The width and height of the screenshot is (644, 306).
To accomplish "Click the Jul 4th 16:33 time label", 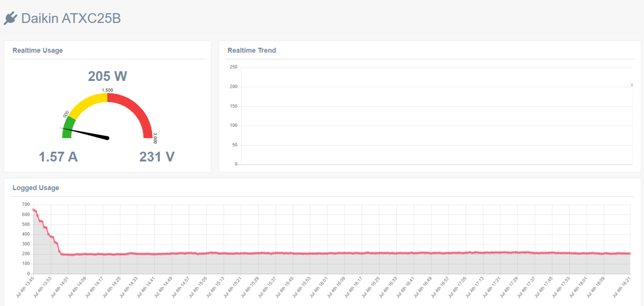I will pyautogui.click(x=388, y=287).
